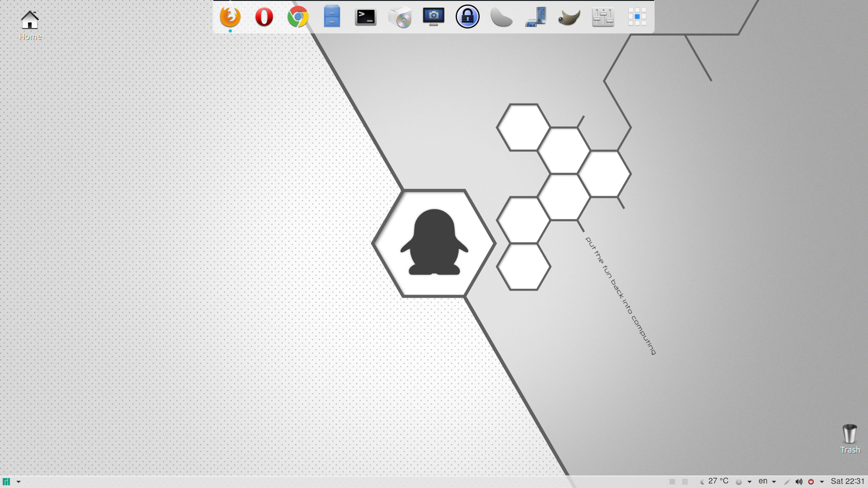The width and height of the screenshot is (868, 488).
Task: Toggle the input tablet indicator
Action: click(x=787, y=481)
